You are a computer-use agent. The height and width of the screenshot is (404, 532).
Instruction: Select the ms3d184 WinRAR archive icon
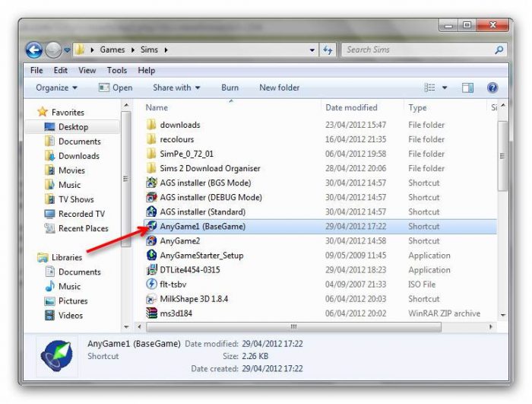click(x=151, y=313)
